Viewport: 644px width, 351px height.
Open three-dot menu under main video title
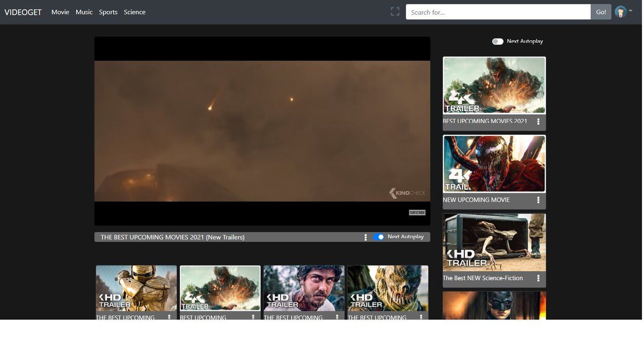point(365,237)
